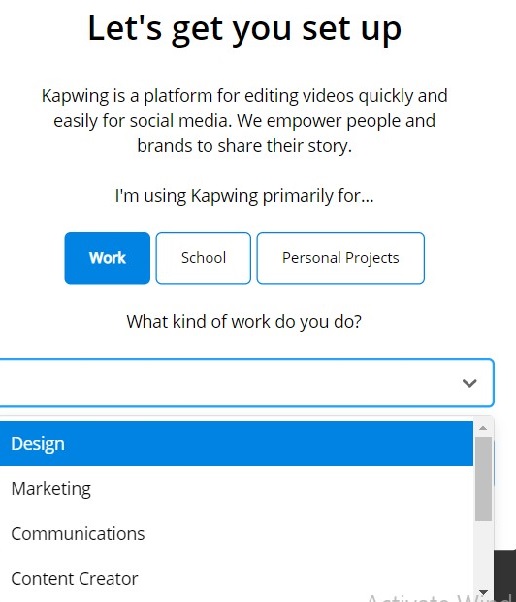Select Design from the dropdown list

click(236, 444)
